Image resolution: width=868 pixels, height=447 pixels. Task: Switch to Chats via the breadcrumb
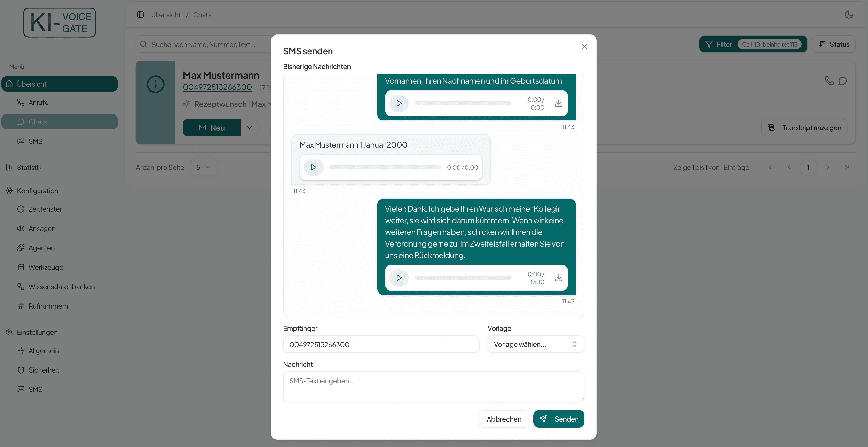coord(202,15)
